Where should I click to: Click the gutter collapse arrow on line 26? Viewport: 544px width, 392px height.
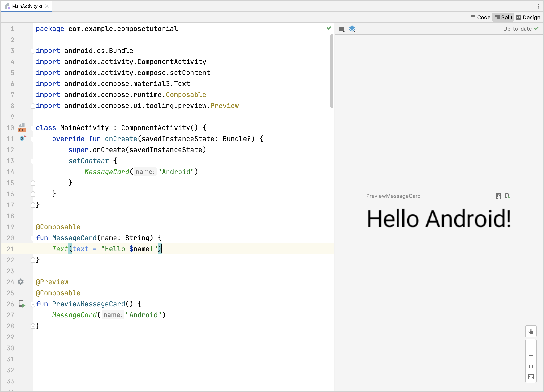tap(33, 304)
